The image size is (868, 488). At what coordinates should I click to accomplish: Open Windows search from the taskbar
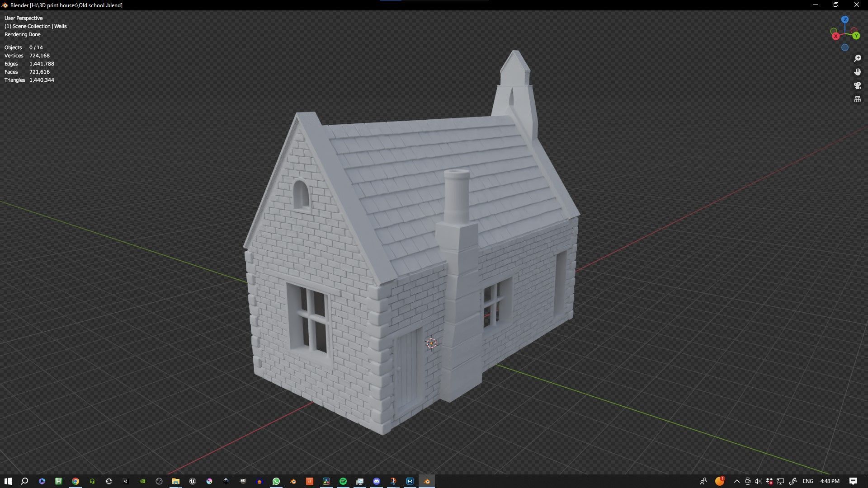point(24,481)
